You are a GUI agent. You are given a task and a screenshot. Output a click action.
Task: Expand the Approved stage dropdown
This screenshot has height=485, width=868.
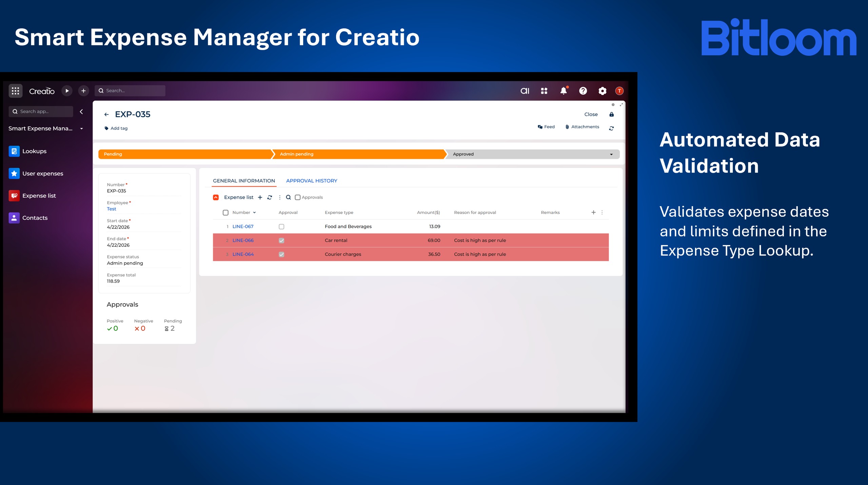click(611, 154)
